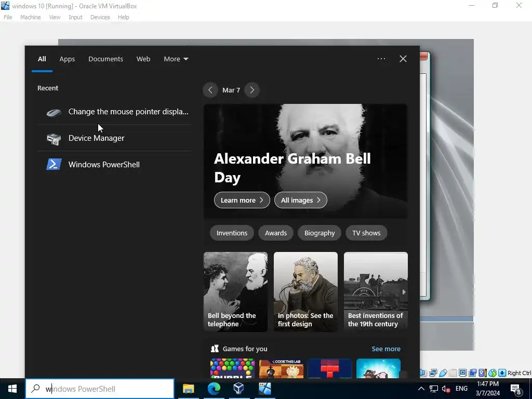Close the search panel with the X
This screenshot has width=532, height=399.
(403, 59)
